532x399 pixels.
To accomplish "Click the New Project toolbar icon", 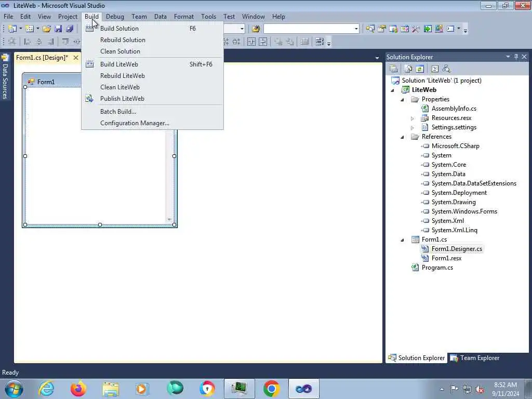I will 12,29.
